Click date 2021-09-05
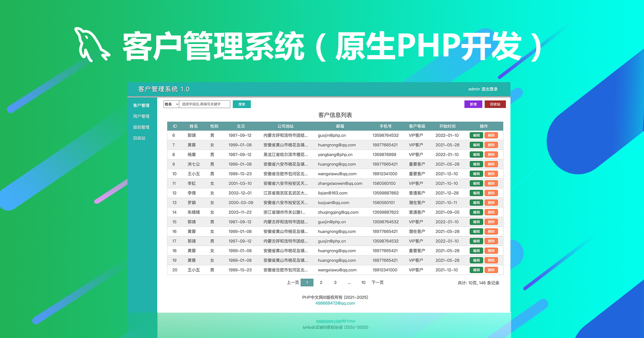This screenshot has height=338, width=644. pos(447,212)
